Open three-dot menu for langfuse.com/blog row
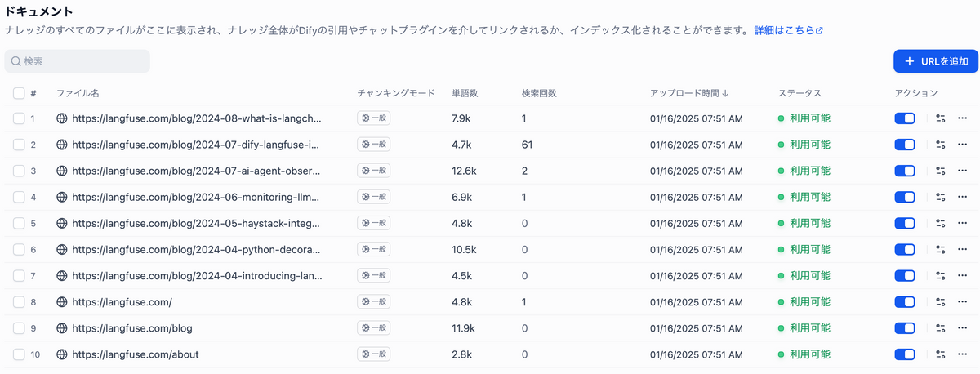This screenshot has width=980, height=374. 962,328
